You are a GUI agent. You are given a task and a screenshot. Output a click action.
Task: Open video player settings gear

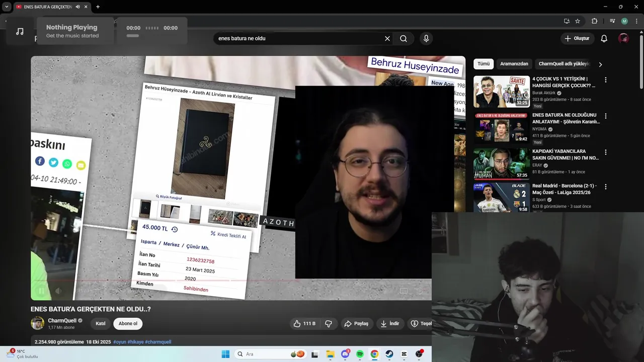click(420, 291)
